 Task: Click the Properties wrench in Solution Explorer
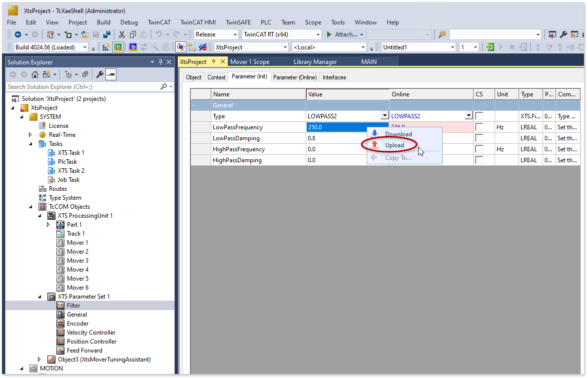[100, 74]
